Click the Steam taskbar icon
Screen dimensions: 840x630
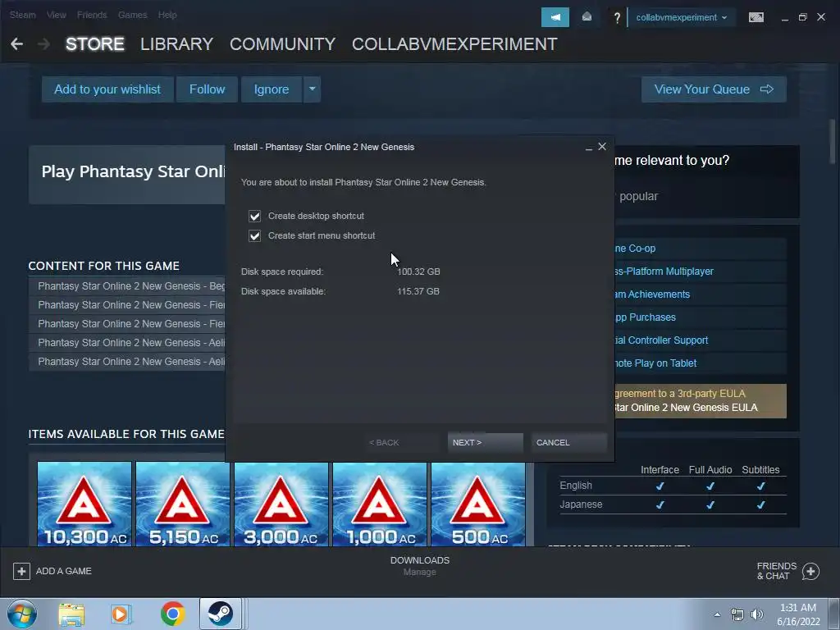click(x=220, y=614)
